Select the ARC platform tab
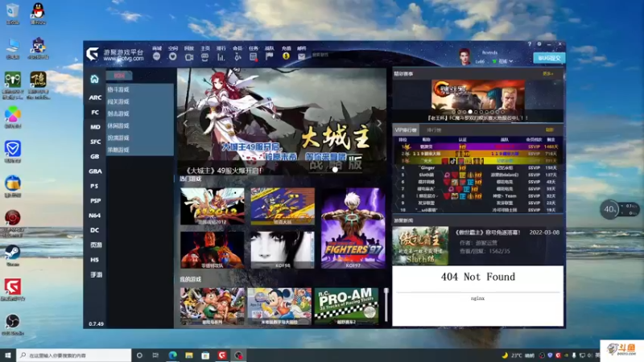Viewport: 644px width, 362px height. tap(95, 97)
